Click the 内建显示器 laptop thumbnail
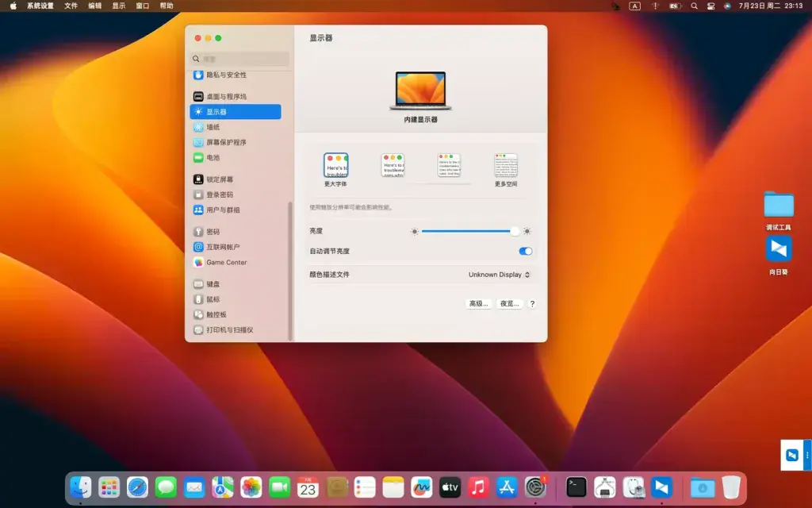The image size is (812, 508). [x=420, y=90]
